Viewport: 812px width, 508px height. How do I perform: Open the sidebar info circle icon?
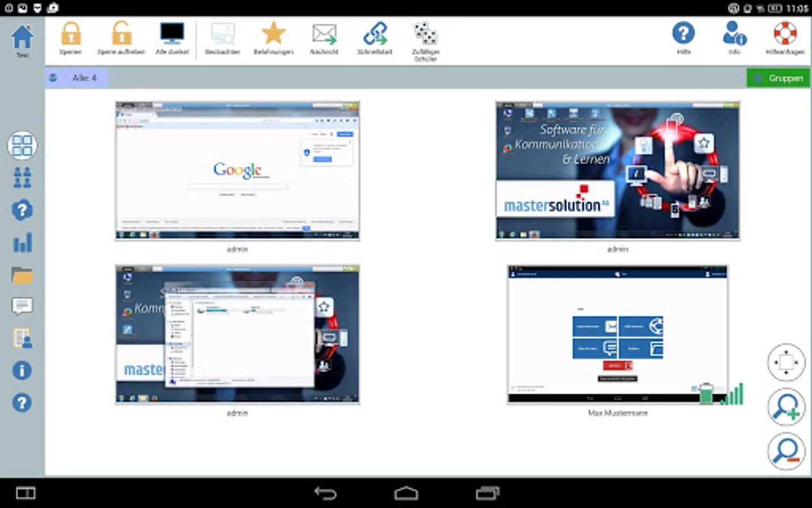point(22,371)
